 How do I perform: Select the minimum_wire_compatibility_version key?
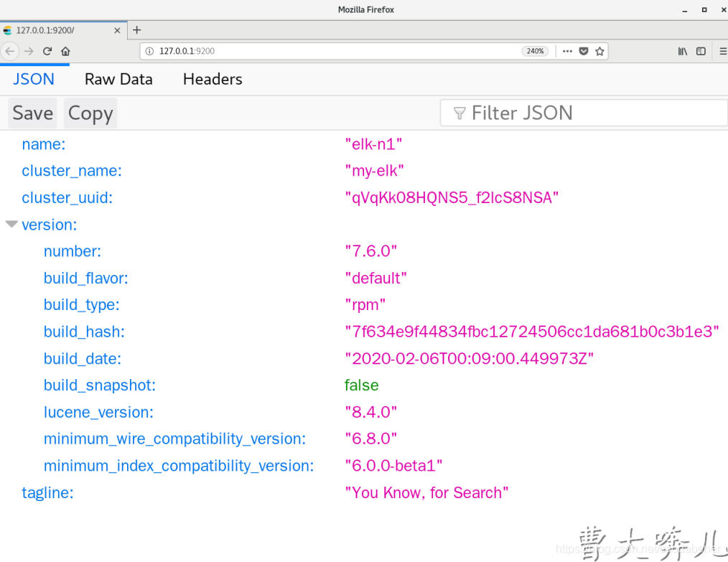(175, 439)
